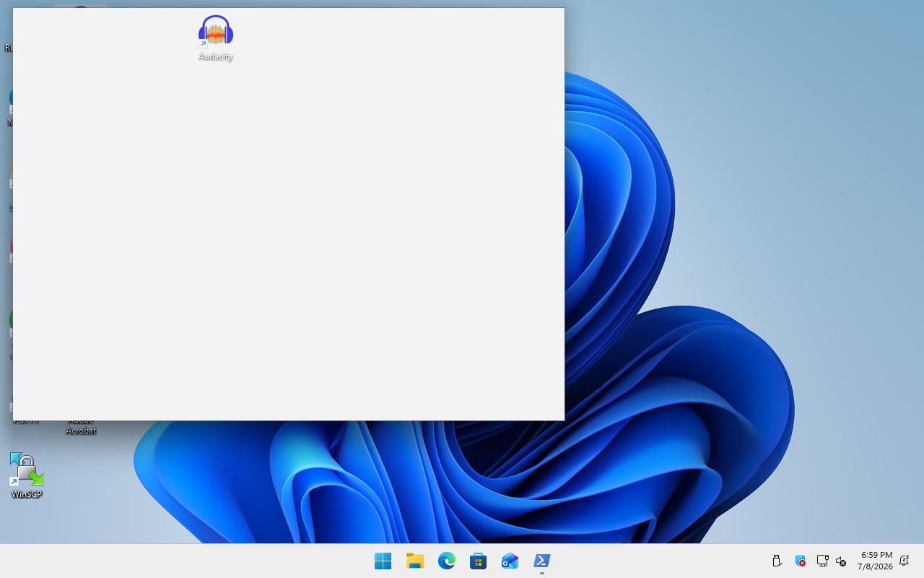Viewport: 924px width, 578px height.
Task: Open the clock showing 6:59 PM
Action: pos(875,561)
